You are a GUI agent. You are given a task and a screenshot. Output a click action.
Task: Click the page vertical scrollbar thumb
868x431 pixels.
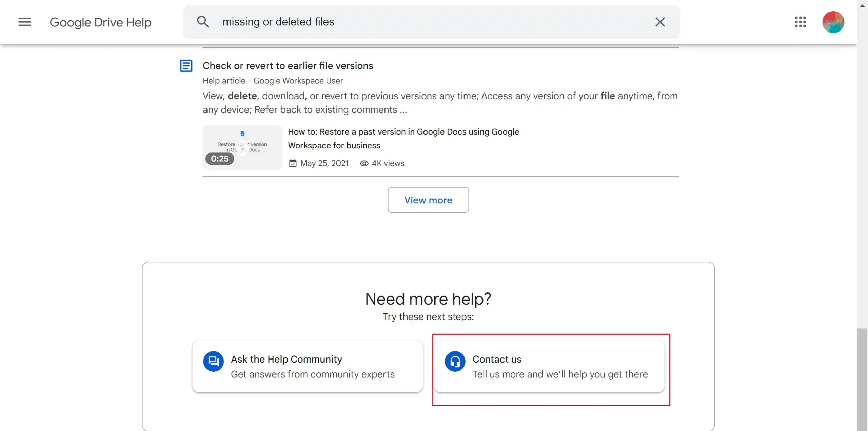(862, 379)
